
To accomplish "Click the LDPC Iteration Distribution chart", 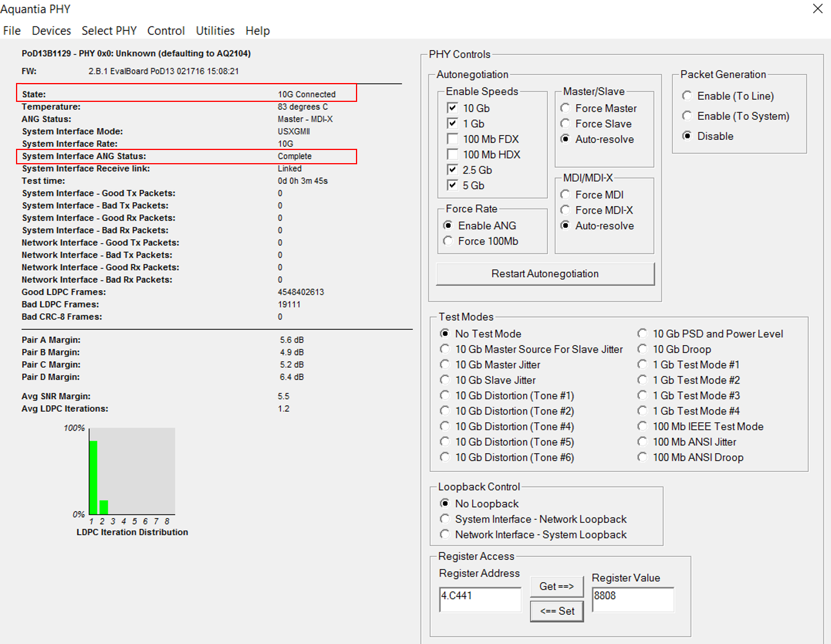I will pos(132,471).
